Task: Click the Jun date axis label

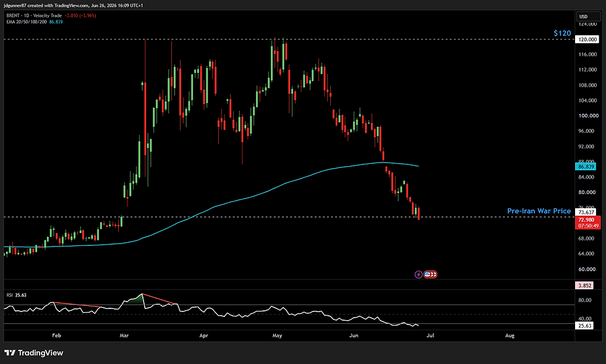Action: click(354, 336)
